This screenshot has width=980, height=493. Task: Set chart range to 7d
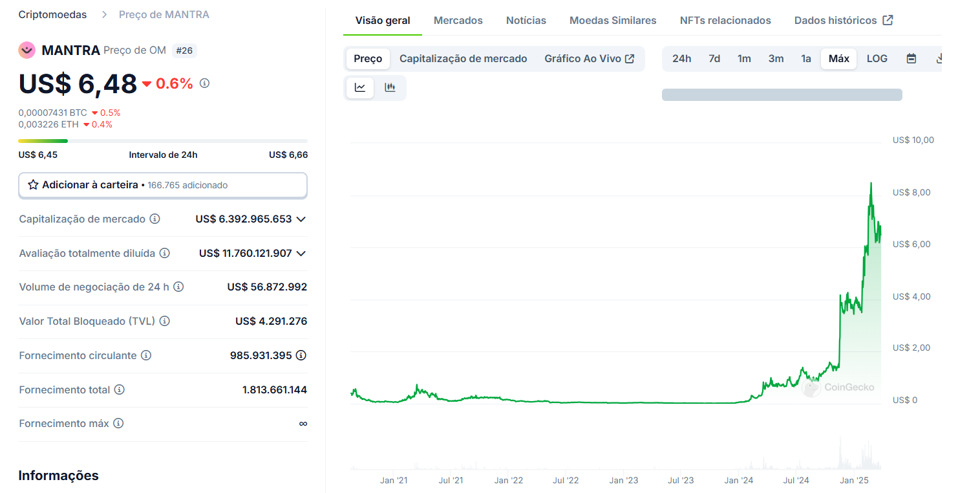coord(714,59)
